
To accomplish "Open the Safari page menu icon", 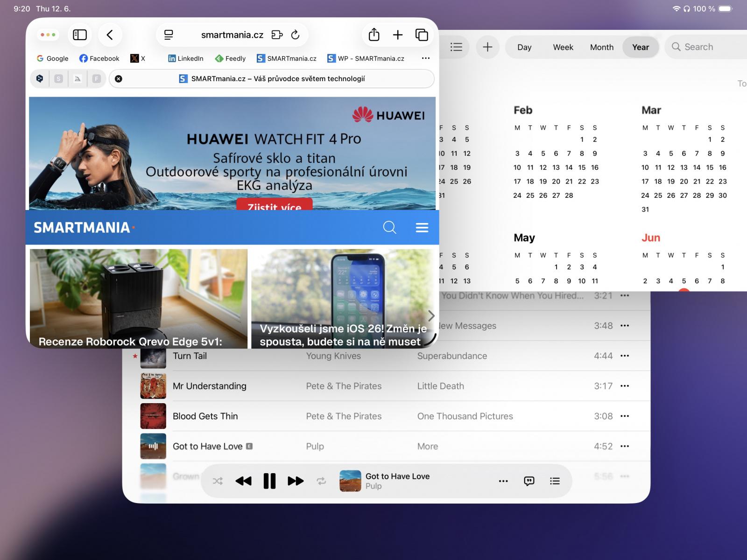I will (169, 35).
